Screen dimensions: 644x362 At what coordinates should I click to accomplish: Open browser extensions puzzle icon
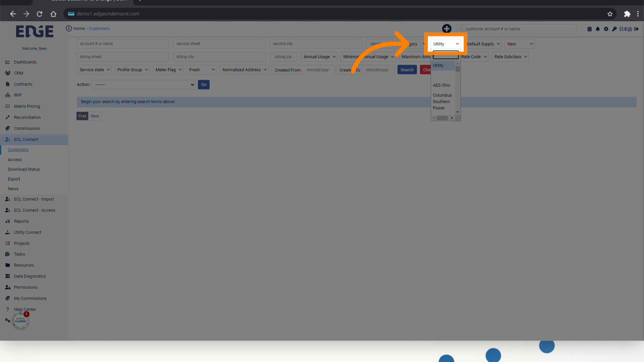pos(627,14)
